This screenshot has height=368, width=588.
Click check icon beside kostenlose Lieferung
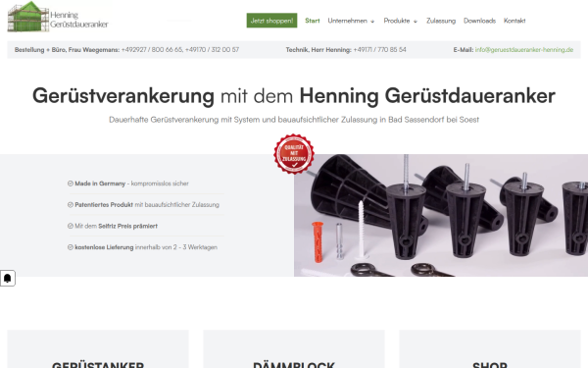pyautogui.click(x=71, y=247)
